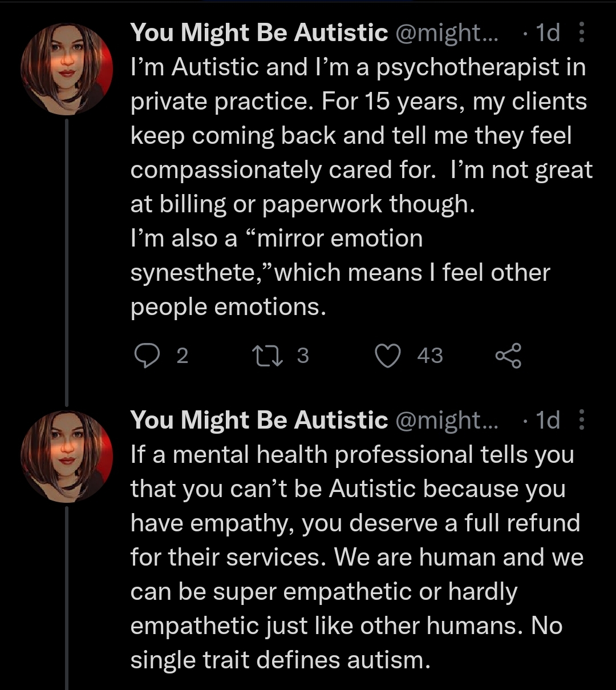The image size is (616, 690).
Task: Tap the thread line below the first avatar
Action: [67, 257]
